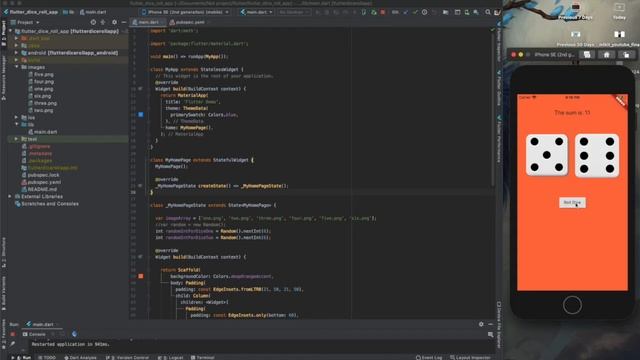Select pubspec.lock in project tree

[x=40, y=175]
